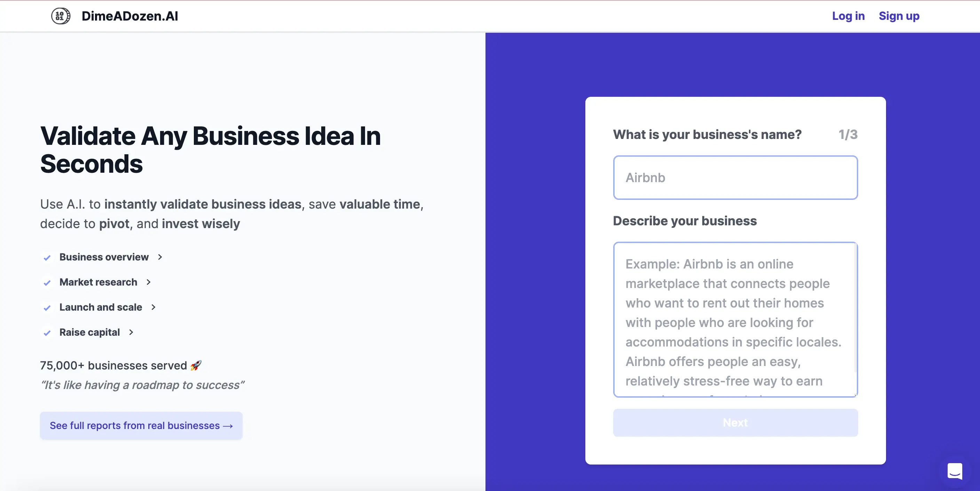Toggle the Launch and scale expander arrow
Image resolution: width=980 pixels, height=491 pixels.
click(153, 307)
